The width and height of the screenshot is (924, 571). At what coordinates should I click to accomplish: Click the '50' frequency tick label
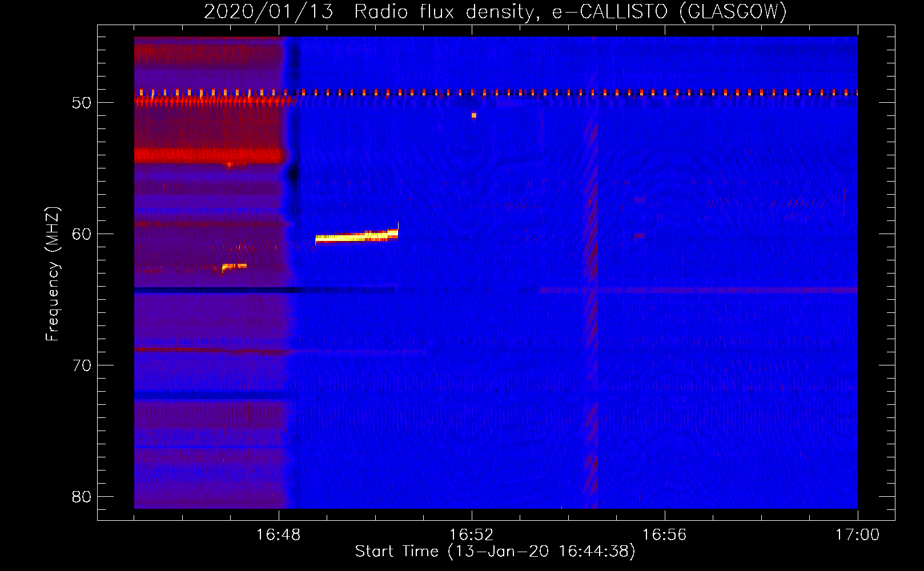[82, 103]
